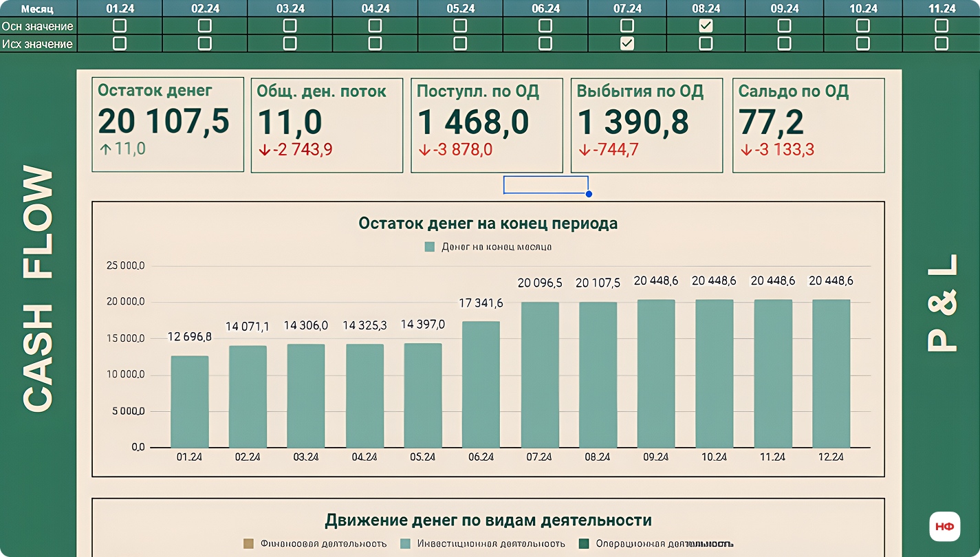Click green up arrow in Остаток денег card
Image resolution: width=980 pixels, height=557 pixels.
pos(105,149)
